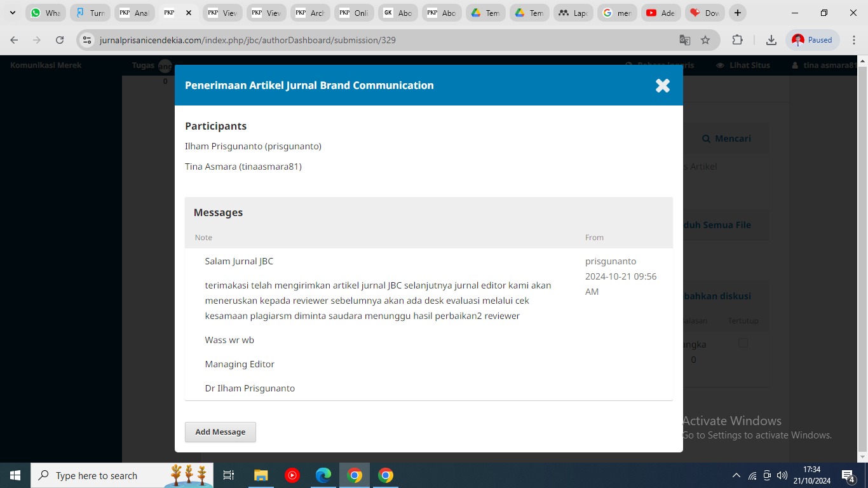Switch to the Turnitin browser tab

pyautogui.click(x=90, y=13)
